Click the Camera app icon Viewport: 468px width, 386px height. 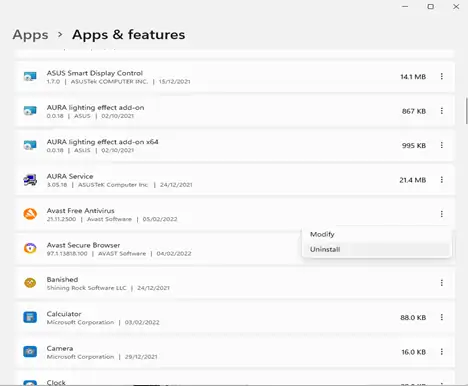click(30, 351)
